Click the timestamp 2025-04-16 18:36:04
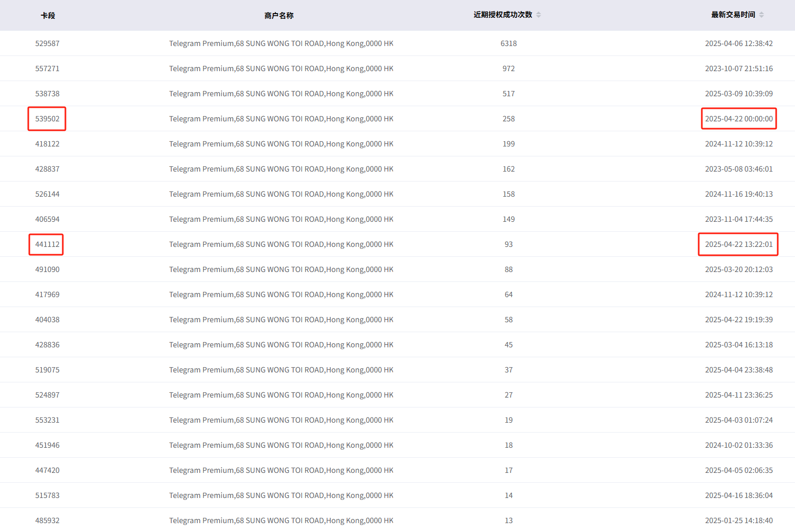Image resolution: width=795 pixels, height=532 pixels. click(738, 495)
